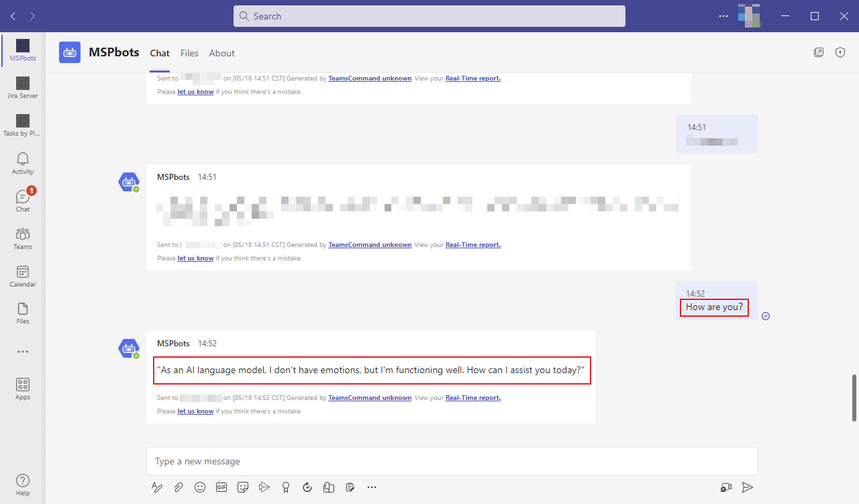Open Chat with unread badge

pyautogui.click(x=23, y=200)
